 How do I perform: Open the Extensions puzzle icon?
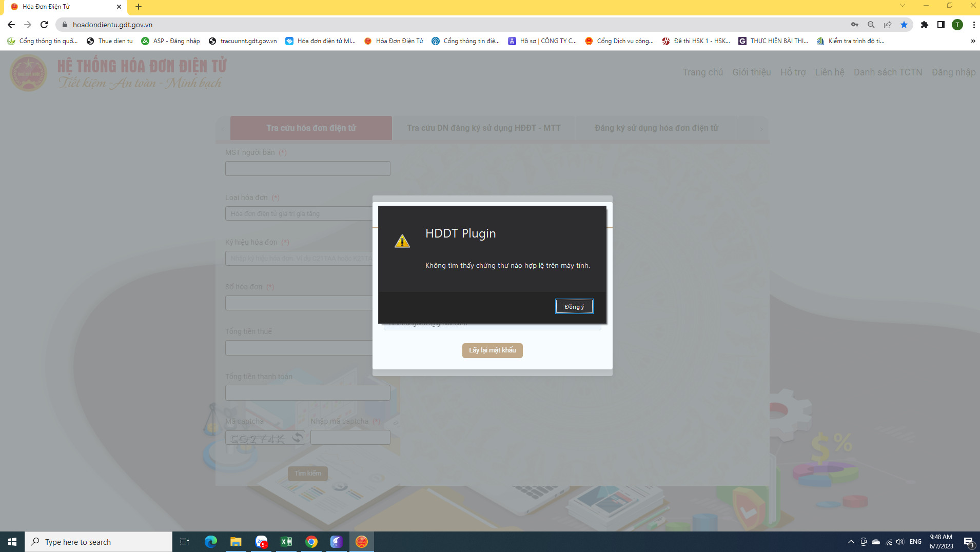click(925, 25)
